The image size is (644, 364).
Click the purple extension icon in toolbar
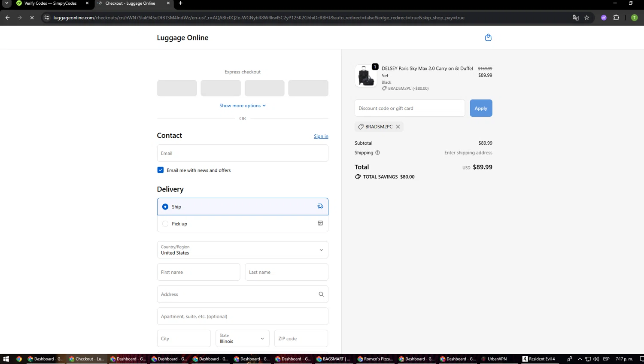(604, 18)
